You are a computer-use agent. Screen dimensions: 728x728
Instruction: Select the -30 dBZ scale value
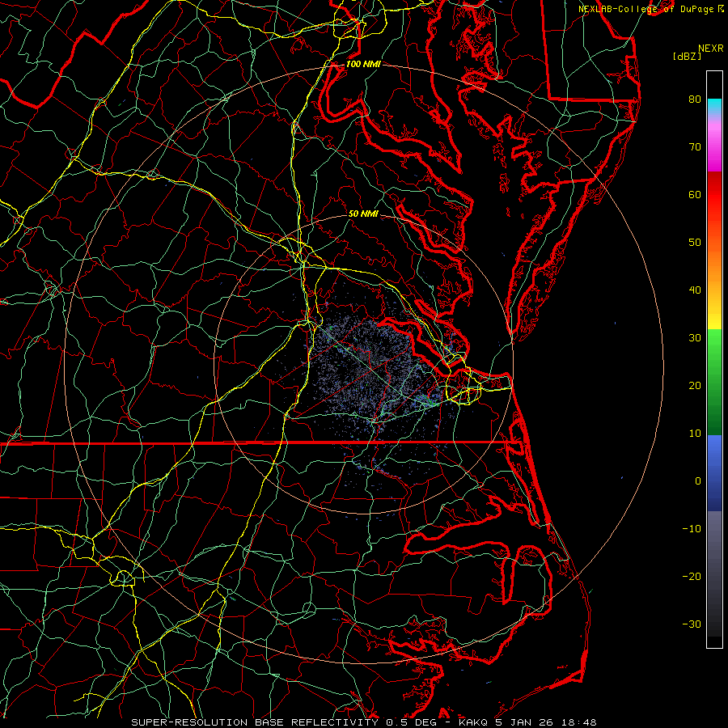[x=692, y=624]
